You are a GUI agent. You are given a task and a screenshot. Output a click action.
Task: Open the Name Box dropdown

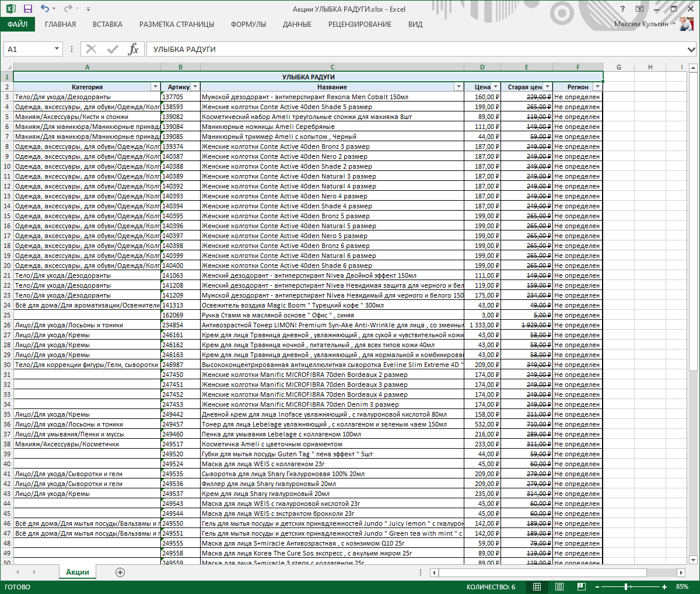click(57, 49)
